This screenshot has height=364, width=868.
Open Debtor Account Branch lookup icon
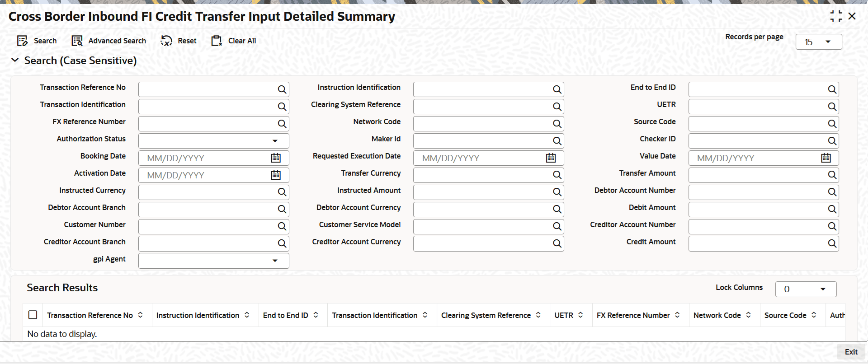pos(282,209)
